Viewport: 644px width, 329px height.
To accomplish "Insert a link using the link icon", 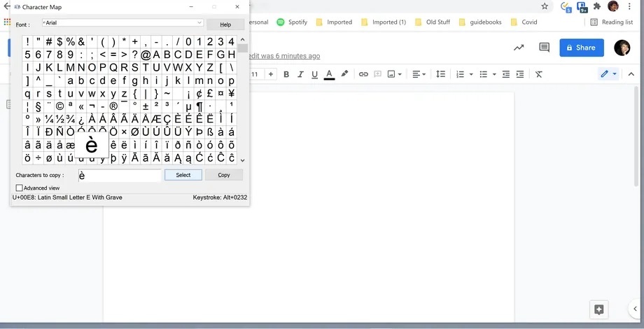I will (363, 74).
